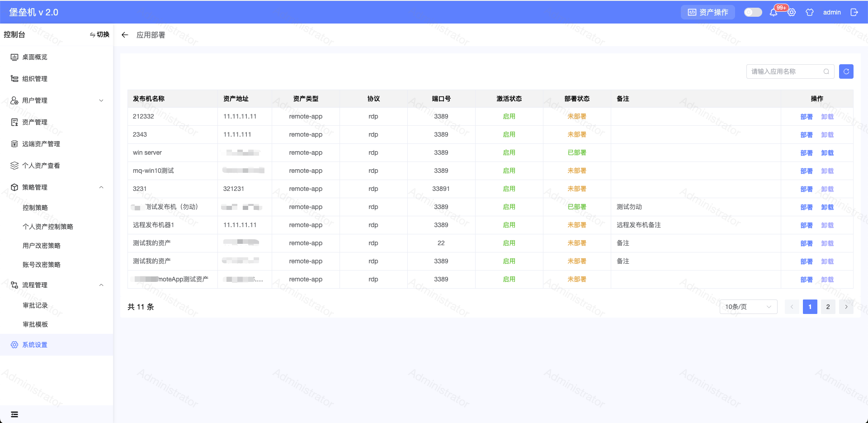Screen dimensions: 868x423
Task: Click the 资产操作 header button
Action: pyautogui.click(x=708, y=12)
